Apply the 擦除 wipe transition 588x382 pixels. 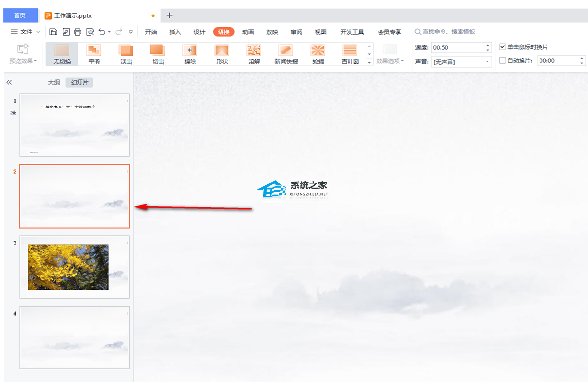pos(190,54)
